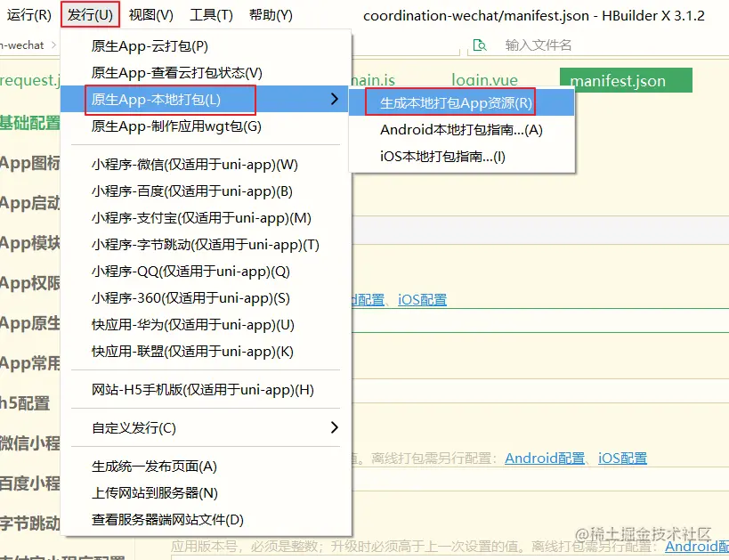This screenshot has width=729, height=560.
Task: Select 查看服务器端网站文件(D)
Action: [206, 520]
